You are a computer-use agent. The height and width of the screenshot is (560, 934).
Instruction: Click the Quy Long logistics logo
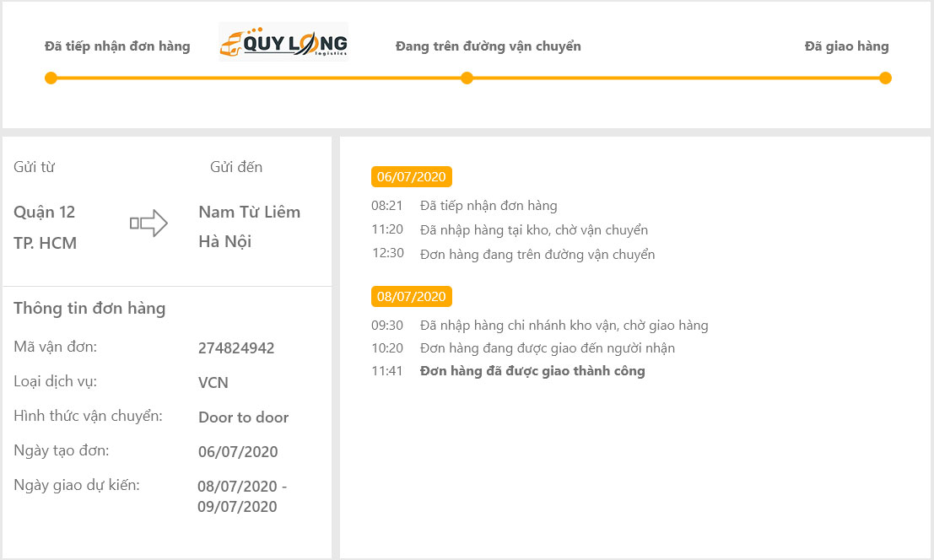click(x=283, y=41)
